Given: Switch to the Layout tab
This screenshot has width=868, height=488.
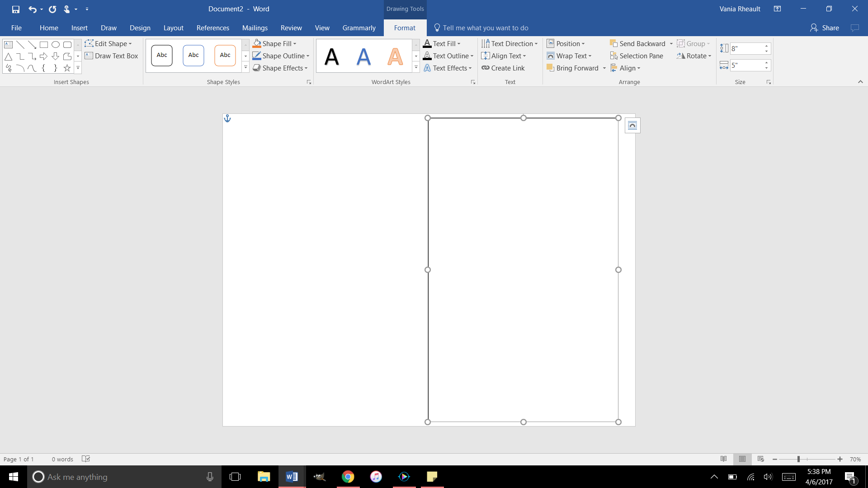Looking at the screenshot, I should [x=174, y=28].
